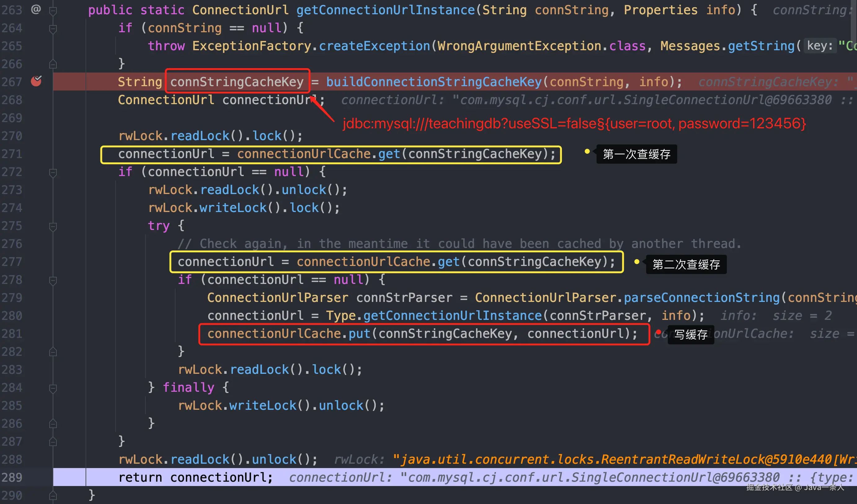Click the parseConnectionString call on line 279
This screenshot has height=504, width=857.
[x=701, y=298]
